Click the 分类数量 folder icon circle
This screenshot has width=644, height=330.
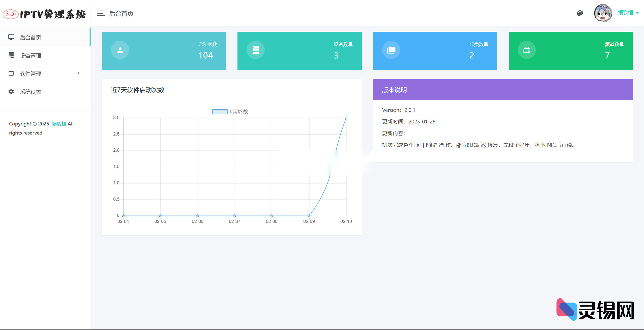tap(391, 50)
